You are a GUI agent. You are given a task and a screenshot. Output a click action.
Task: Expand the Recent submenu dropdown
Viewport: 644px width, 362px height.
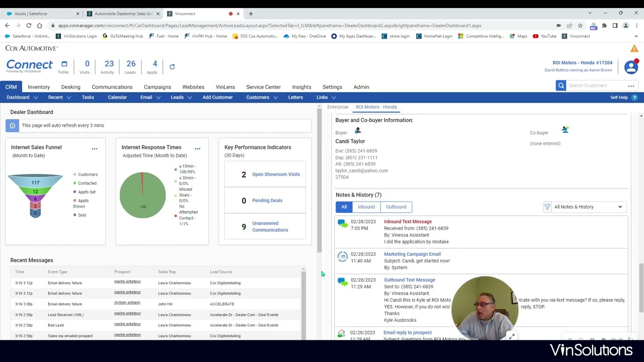tap(68, 98)
